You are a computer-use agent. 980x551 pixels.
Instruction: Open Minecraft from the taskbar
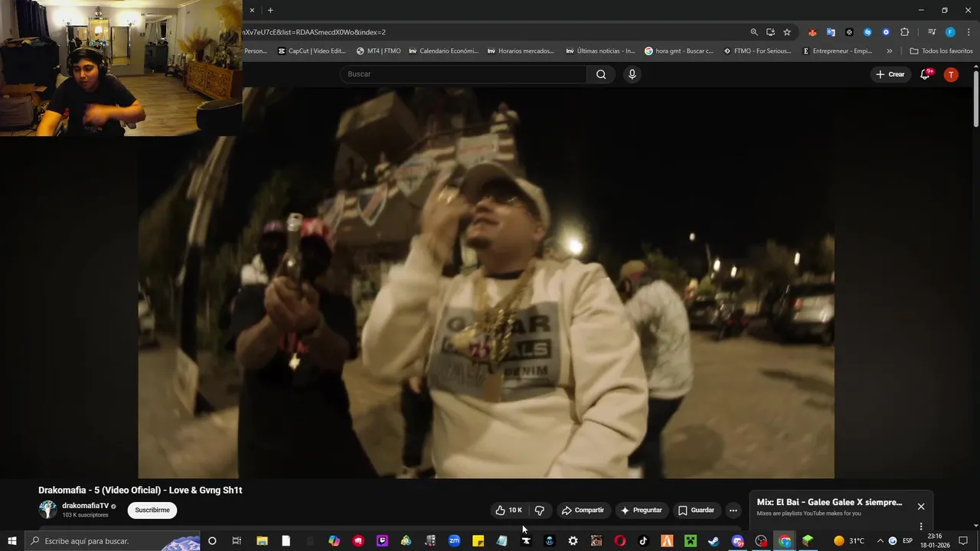690,541
